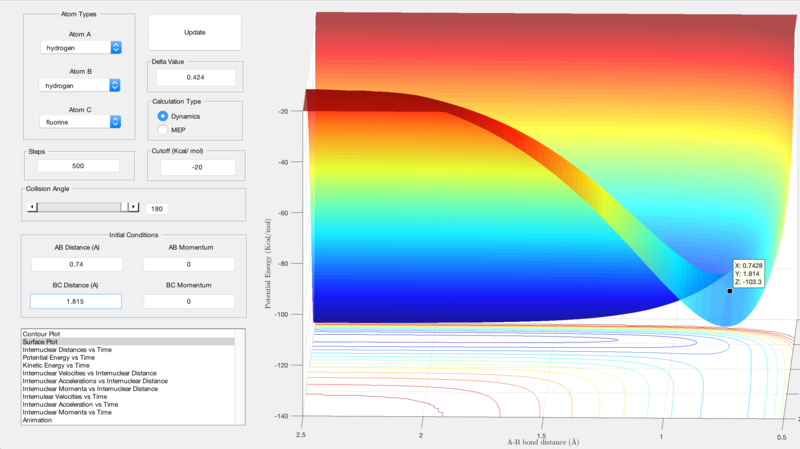Open the Atom A dropdown
Viewport: 800px width, 449px height.
tap(81, 48)
